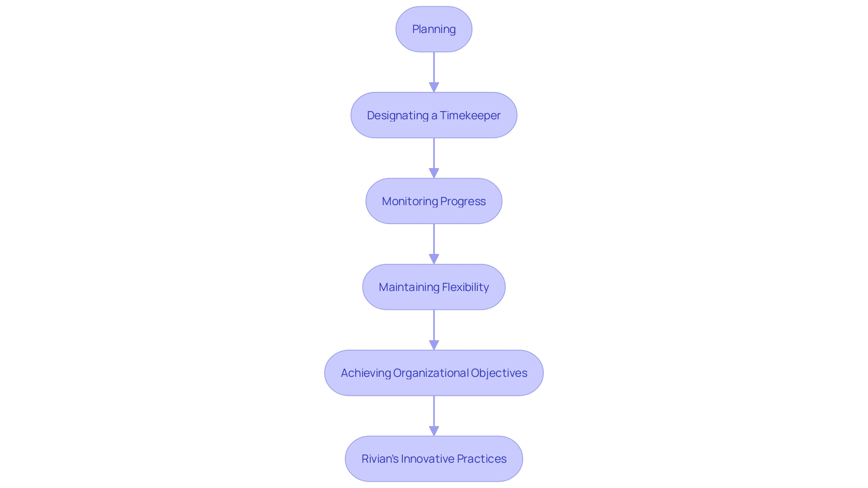Select the Maintaining Flexibility step
This screenshot has height=488, width=868.
point(434,286)
